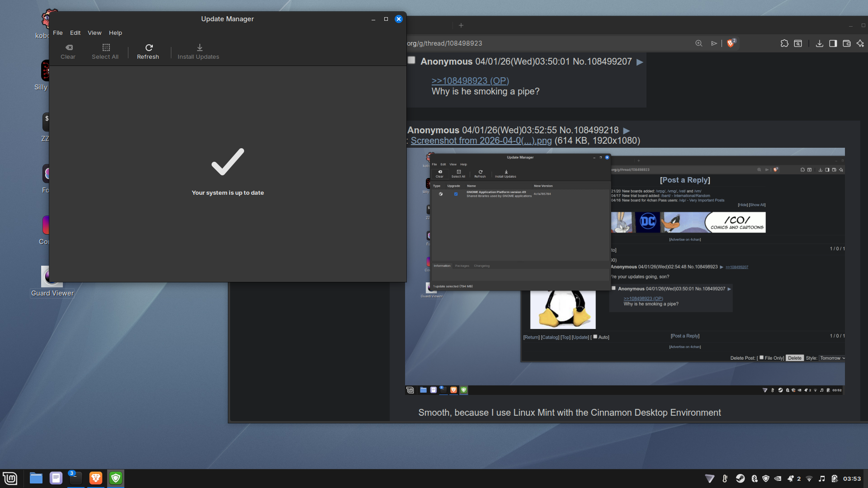Click the Refresh toolbar icon

pos(149,47)
